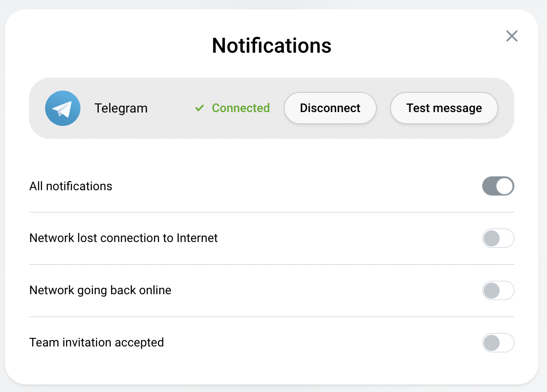This screenshot has width=547, height=392.
Task: Click the green Connected checkmark icon
Action: [199, 108]
